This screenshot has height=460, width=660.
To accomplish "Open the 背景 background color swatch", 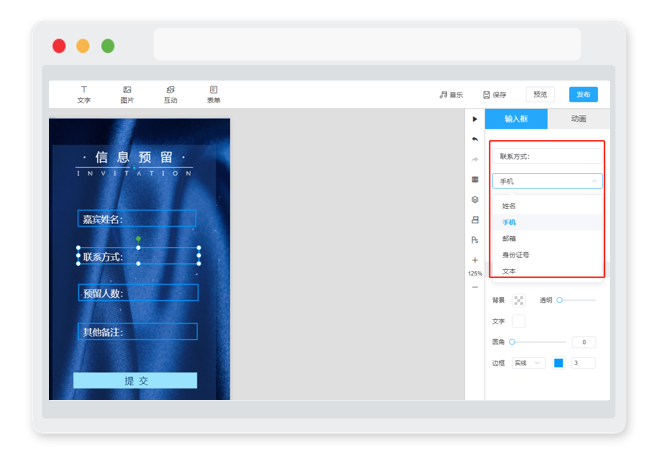I will [x=519, y=300].
